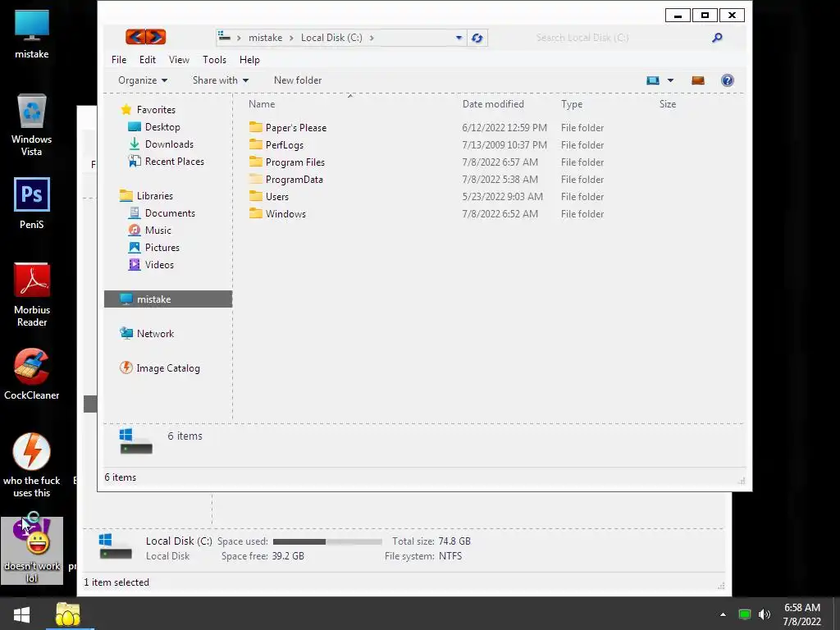Viewport: 840px width, 630px height.
Task: Select Recent Places under Favorites
Action: click(166, 161)
